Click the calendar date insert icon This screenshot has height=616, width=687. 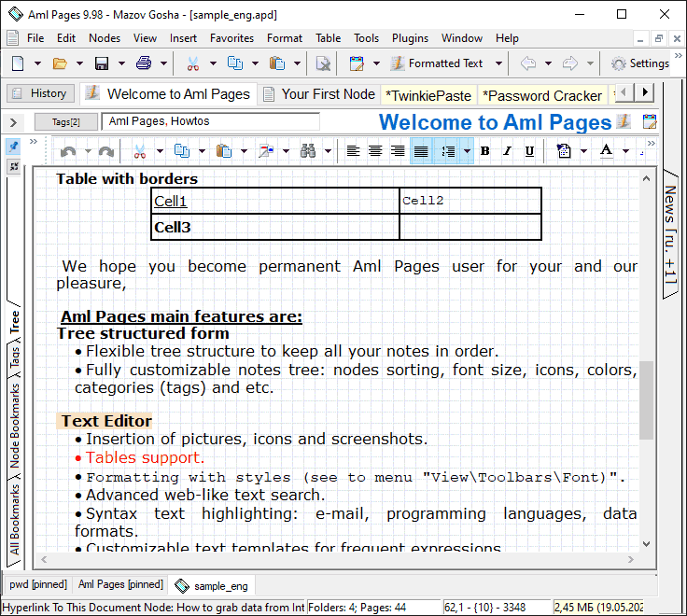[357, 63]
